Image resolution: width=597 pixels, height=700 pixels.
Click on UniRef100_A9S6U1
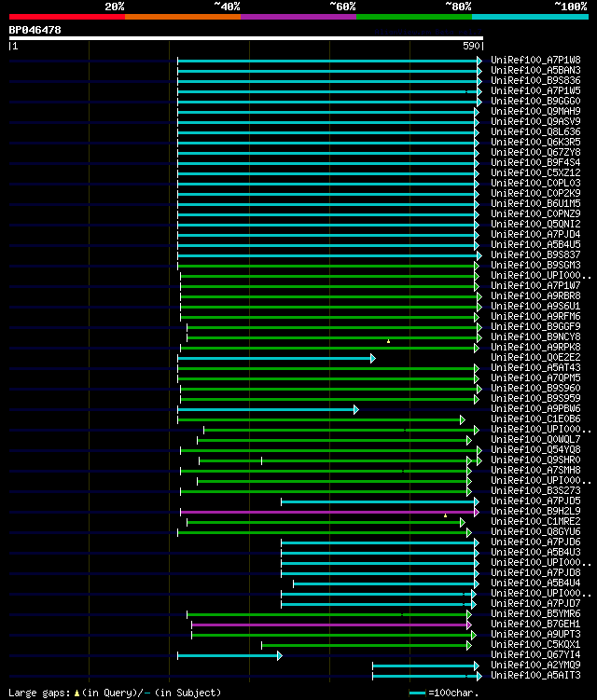click(x=535, y=307)
